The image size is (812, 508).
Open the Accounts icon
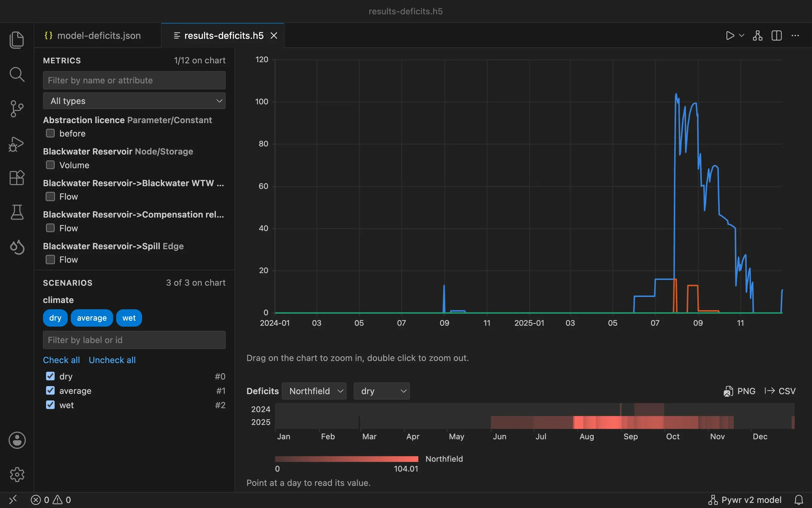(17, 440)
